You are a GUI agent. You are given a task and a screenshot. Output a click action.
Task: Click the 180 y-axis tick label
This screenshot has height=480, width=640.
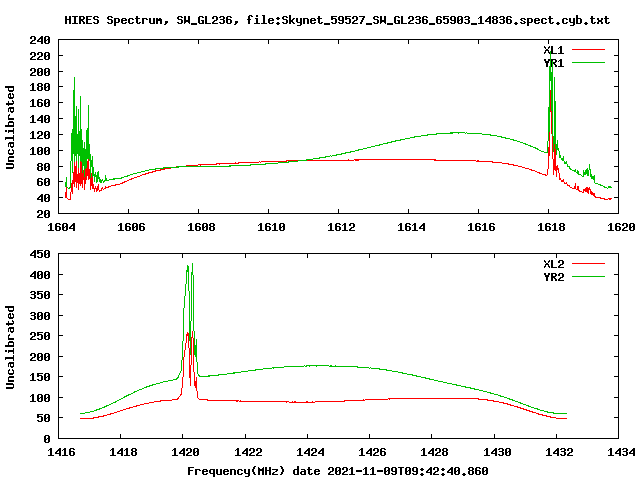40,87
